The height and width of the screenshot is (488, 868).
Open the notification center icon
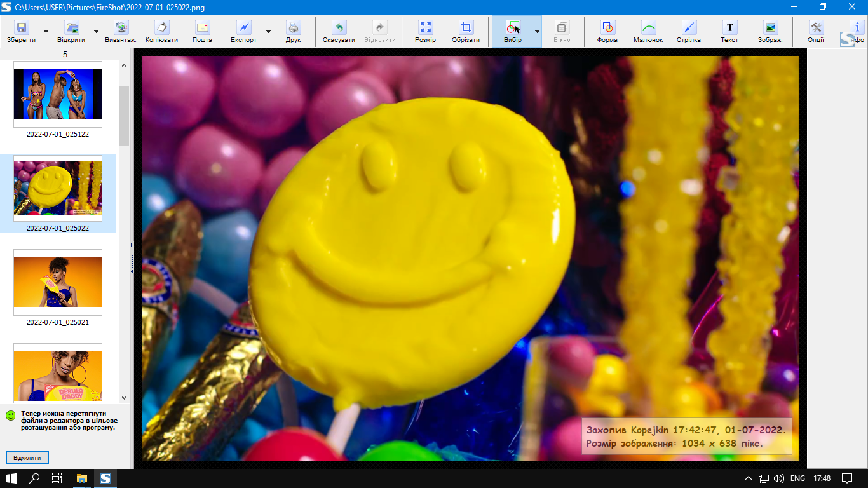click(847, 478)
